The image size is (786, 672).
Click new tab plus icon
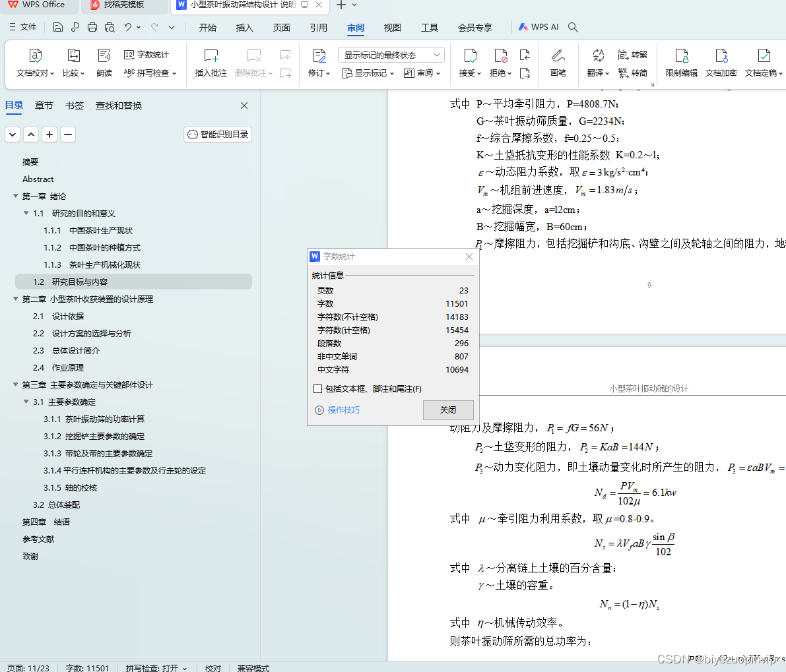[341, 5]
